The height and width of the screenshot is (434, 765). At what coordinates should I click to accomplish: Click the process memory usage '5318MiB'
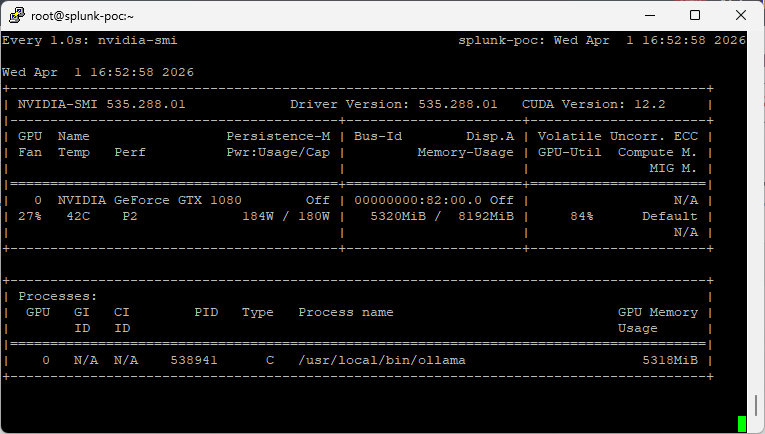[670, 360]
